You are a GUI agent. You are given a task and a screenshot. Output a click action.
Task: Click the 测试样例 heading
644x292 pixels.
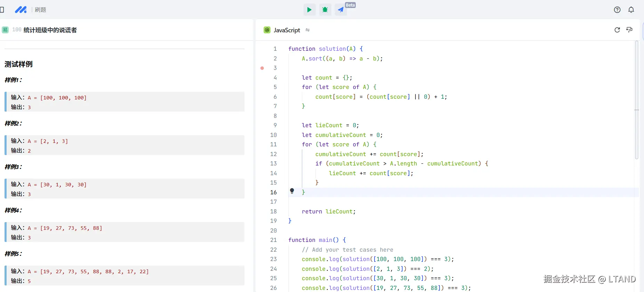(18, 64)
